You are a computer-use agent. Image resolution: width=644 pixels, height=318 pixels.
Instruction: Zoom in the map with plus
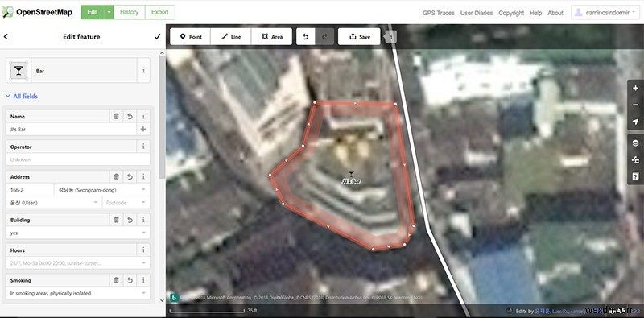click(x=635, y=89)
